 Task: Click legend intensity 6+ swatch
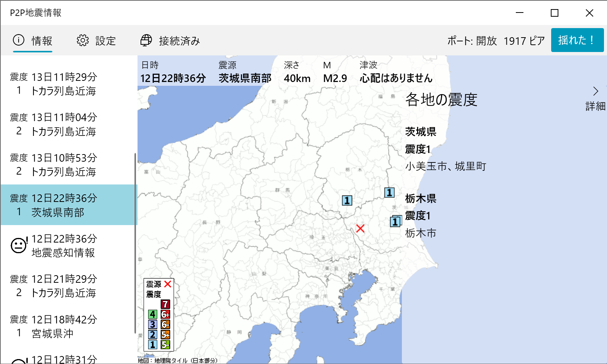click(165, 314)
